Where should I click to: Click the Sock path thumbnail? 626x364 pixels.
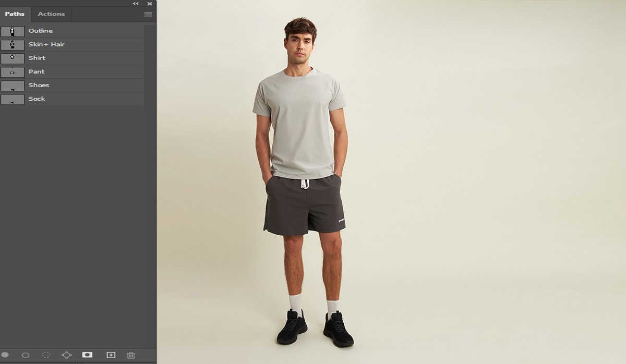[13, 99]
